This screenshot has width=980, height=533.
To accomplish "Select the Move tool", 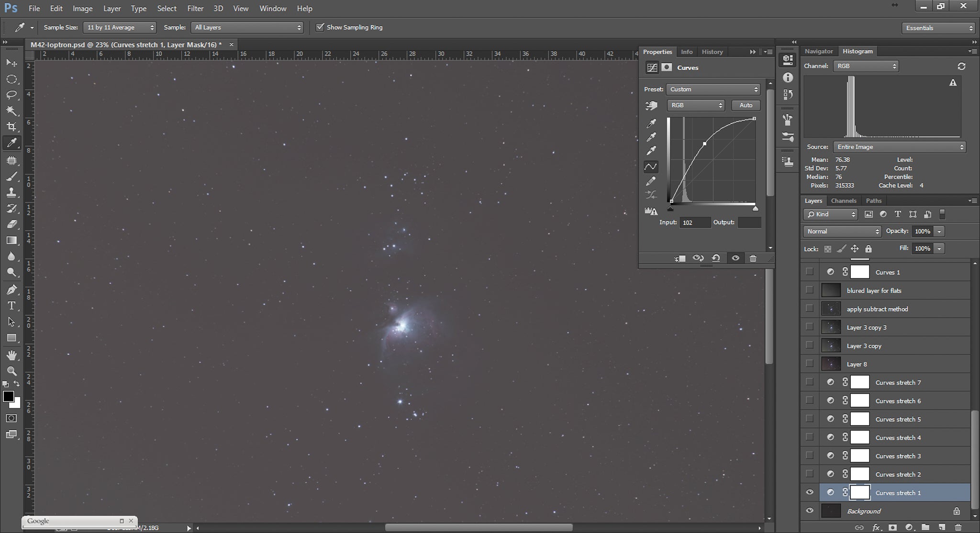I will coord(12,63).
